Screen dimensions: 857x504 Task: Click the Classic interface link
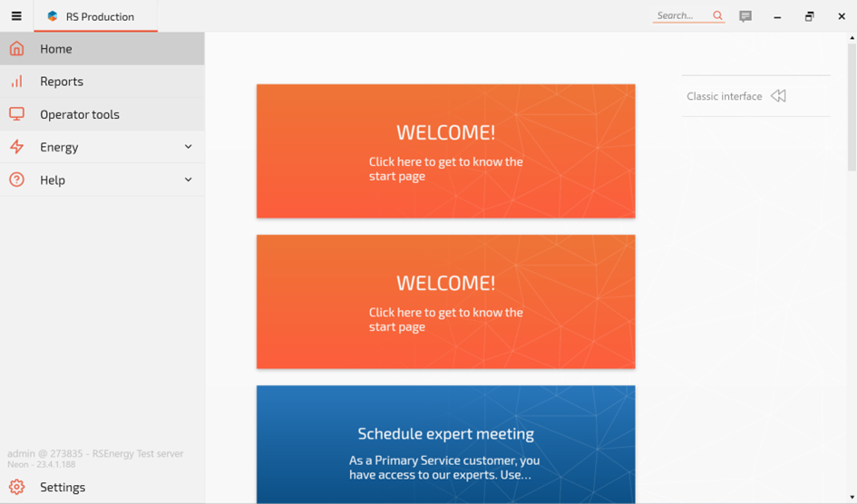724,96
